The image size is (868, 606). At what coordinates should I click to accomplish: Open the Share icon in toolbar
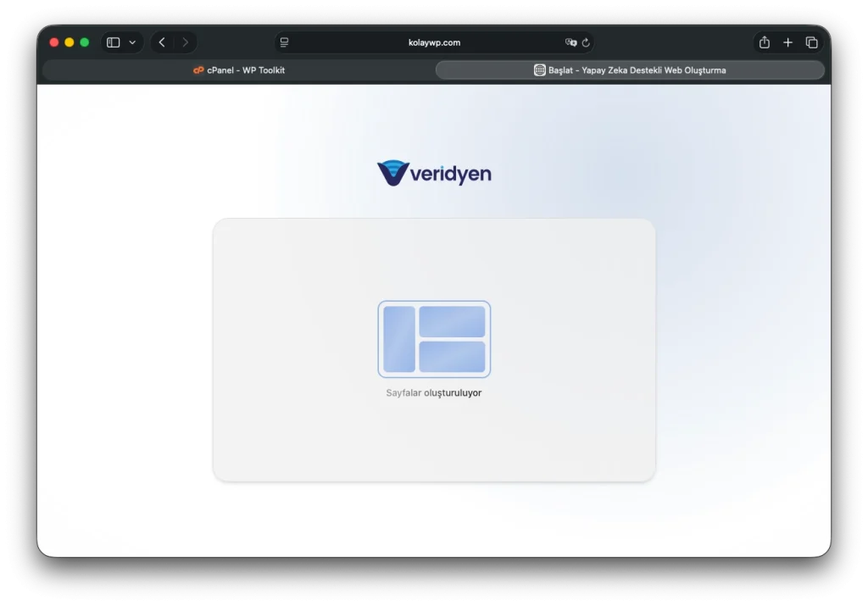tap(765, 42)
